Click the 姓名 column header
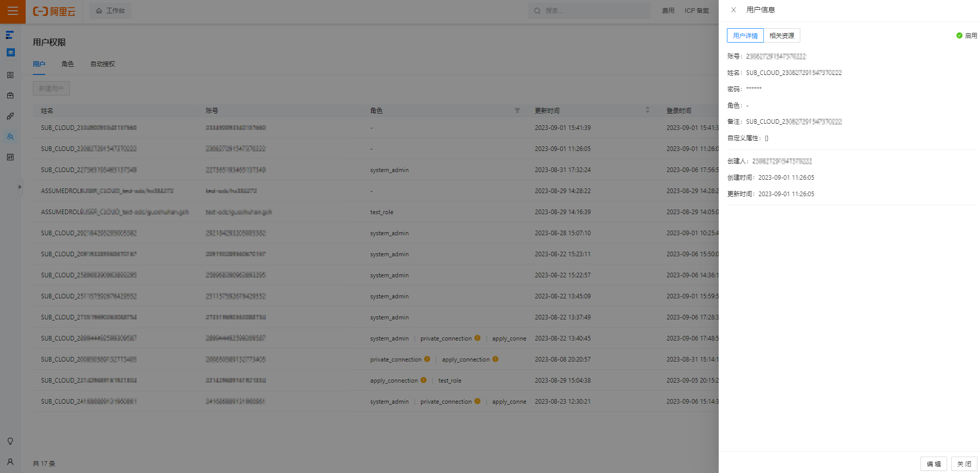 [47, 110]
